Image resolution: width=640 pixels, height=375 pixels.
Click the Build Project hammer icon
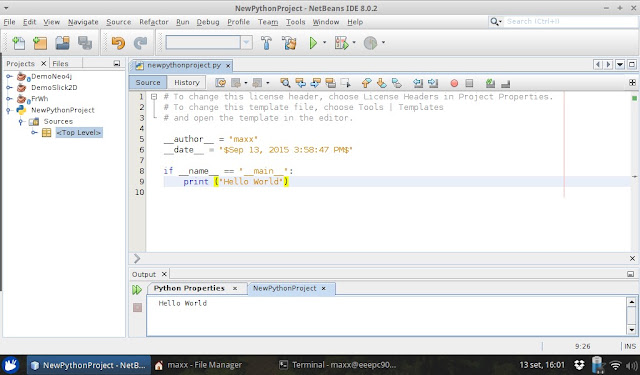click(x=267, y=42)
